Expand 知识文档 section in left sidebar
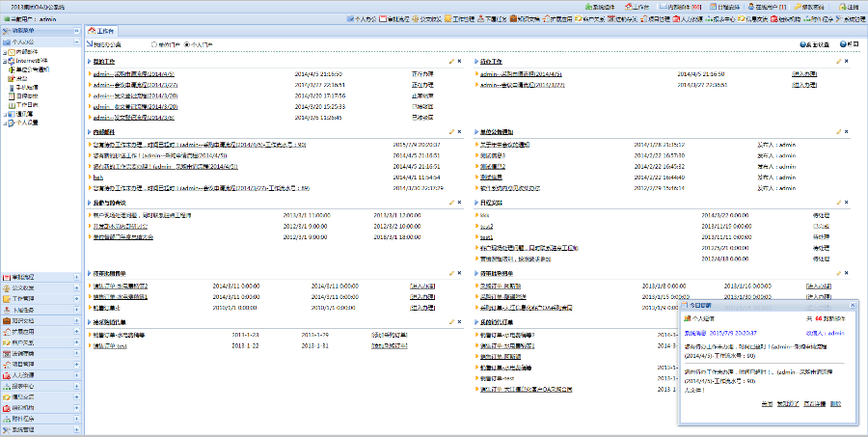The width and height of the screenshot is (868, 437). coord(76,320)
